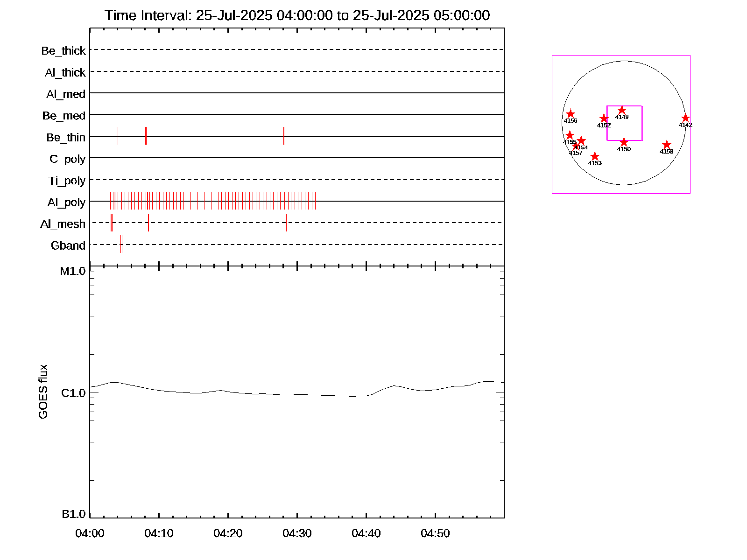Select the Gband exposure marker near 04:04
The width and height of the screenshot is (747, 560).
tap(121, 244)
